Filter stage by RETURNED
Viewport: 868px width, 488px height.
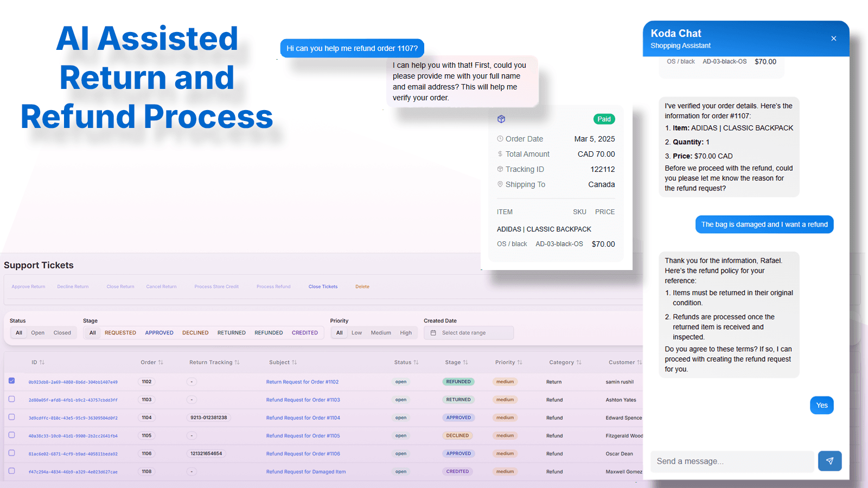[232, 333]
